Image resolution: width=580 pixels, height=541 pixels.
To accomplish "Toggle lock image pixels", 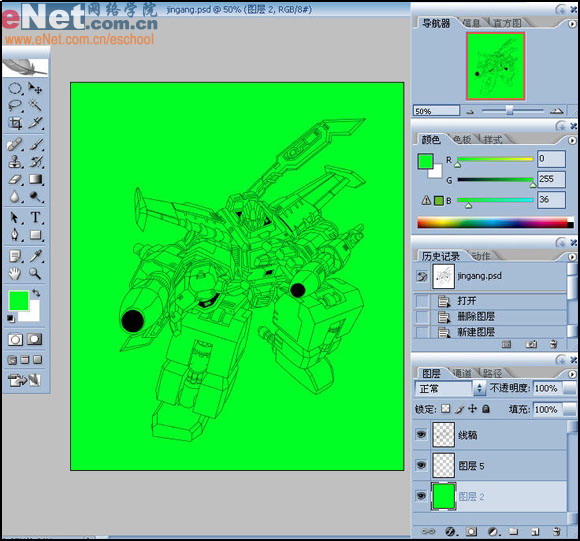I will click(459, 409).
